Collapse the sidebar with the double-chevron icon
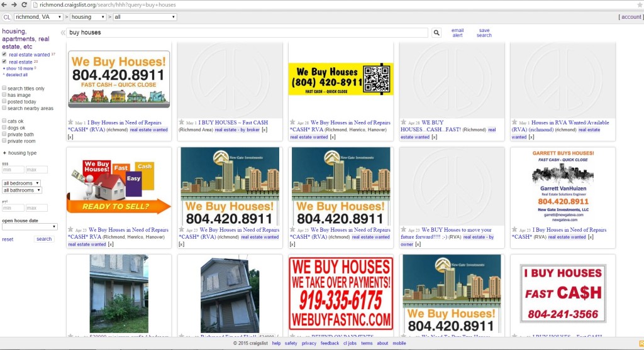The height and width of the screenshot is (350, 644). [x=63, y=33]
